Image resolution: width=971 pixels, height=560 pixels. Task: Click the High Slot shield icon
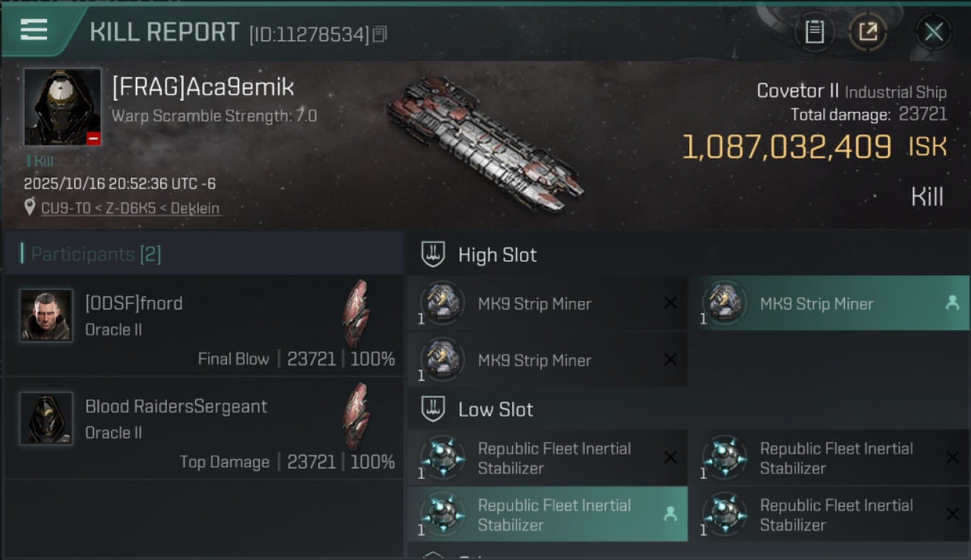[434, 255]
